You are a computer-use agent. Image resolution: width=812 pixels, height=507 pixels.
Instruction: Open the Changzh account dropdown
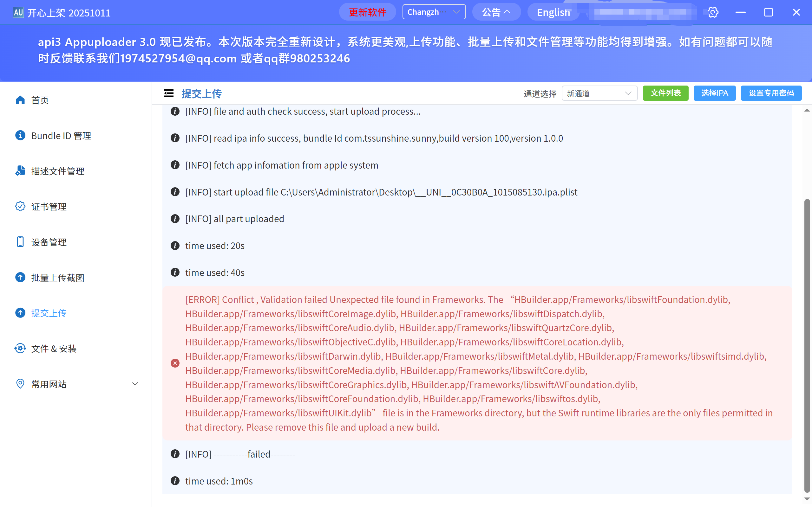pos(434,12)
